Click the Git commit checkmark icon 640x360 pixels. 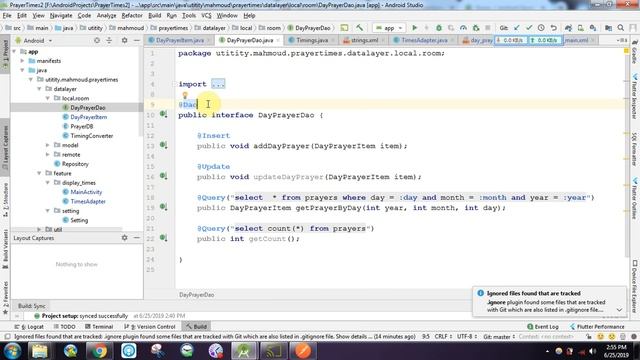coord(529,28)
